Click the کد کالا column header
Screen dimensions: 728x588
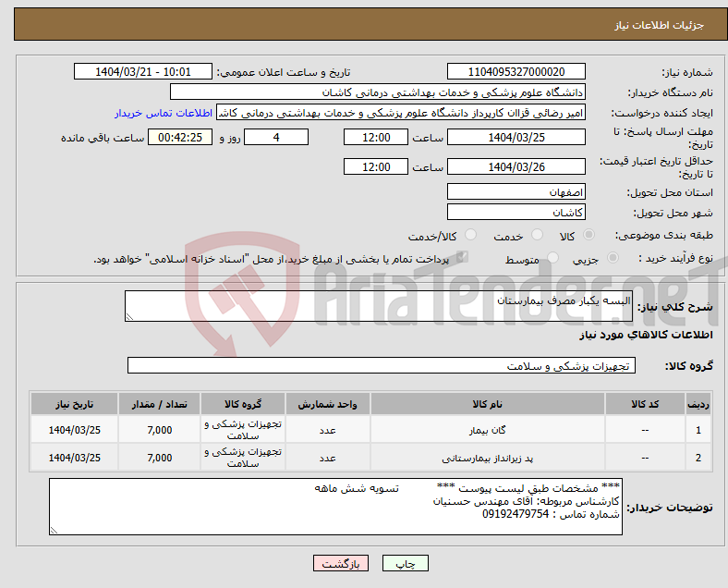coord(645,404)
